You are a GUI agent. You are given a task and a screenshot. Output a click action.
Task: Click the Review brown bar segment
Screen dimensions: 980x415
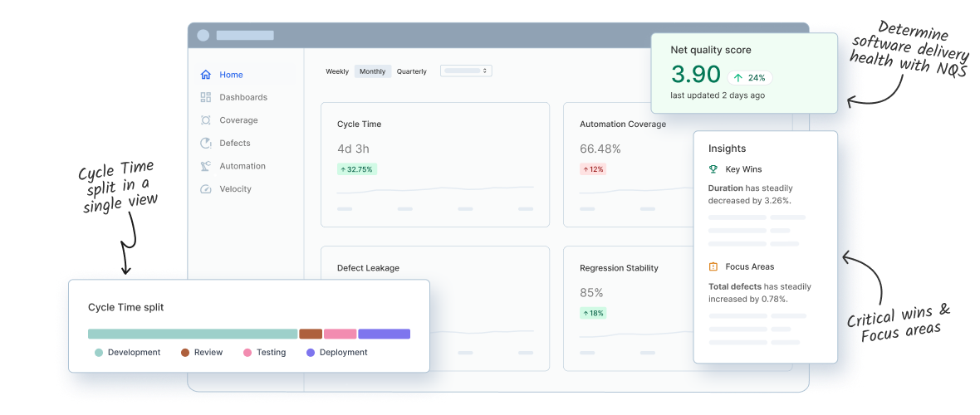coord(311,334)
